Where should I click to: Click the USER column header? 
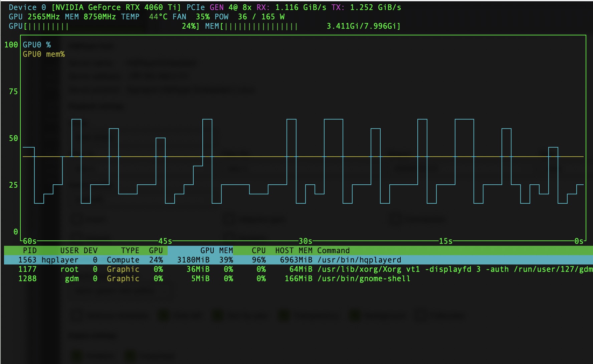pos(69,250)
